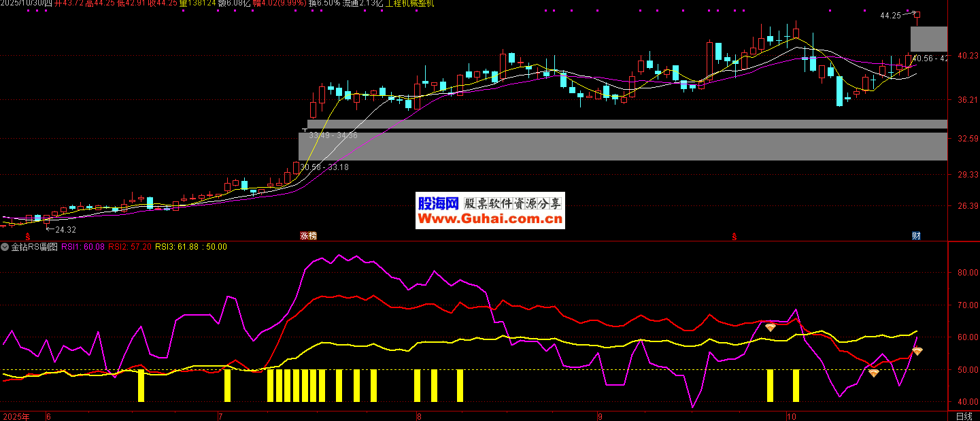Click the 2025年 label on time axis

click(x=16, y=416)
